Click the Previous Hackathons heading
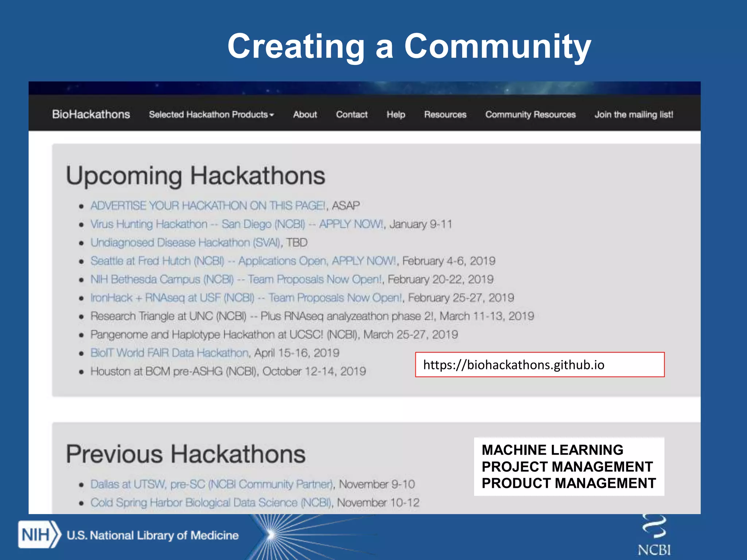 [x=186, y=454]
